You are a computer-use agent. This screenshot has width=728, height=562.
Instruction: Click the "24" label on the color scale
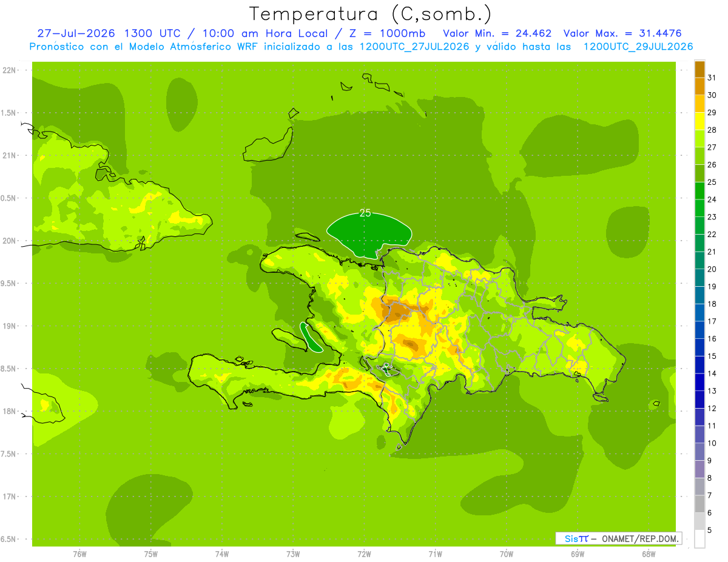[712, 199]
